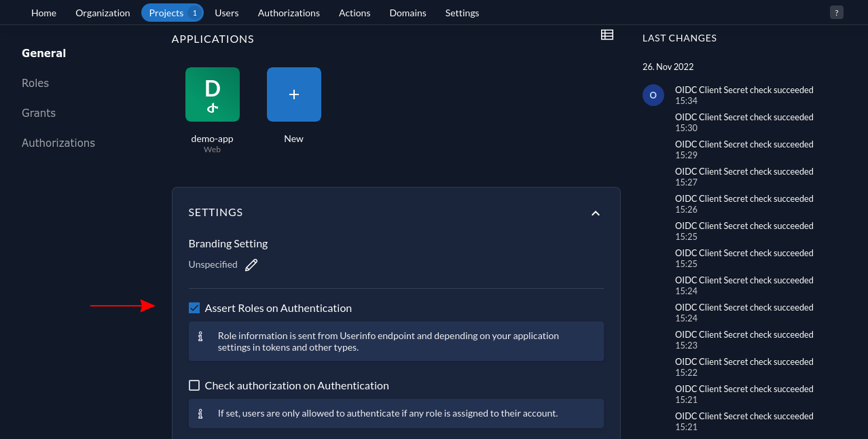Click the 'O' user avatar in Last Changes
Screen dimensions: 868x439
click(x=653, y=95)
